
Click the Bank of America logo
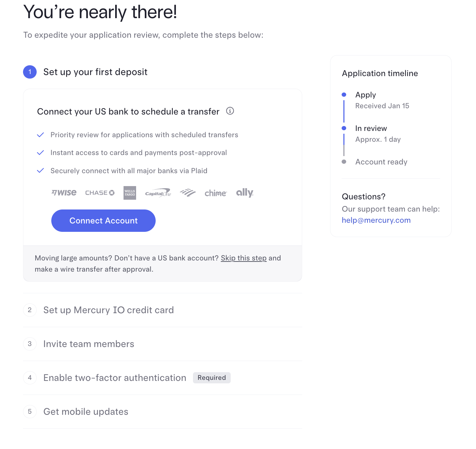point(188,193)
